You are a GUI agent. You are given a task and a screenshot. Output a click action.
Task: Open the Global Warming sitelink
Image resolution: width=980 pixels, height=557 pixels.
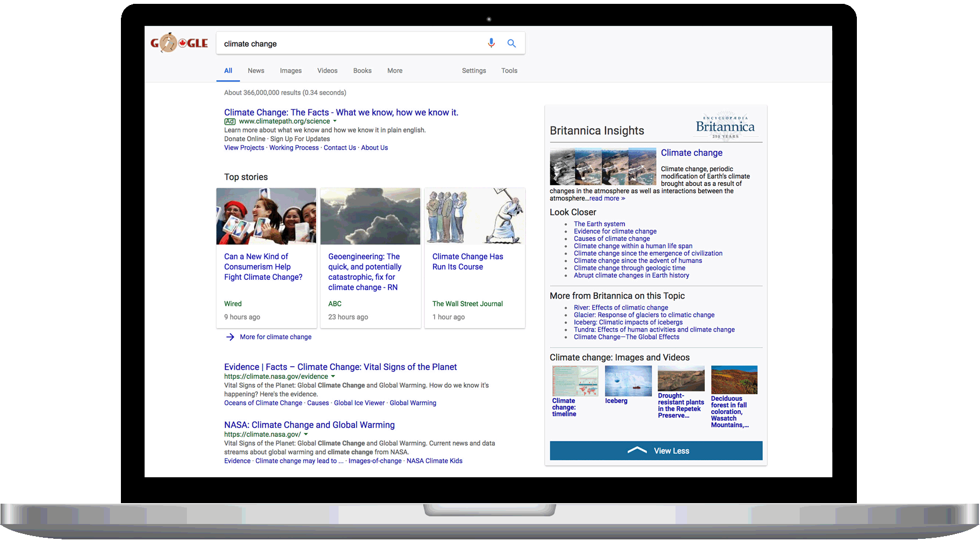click(413, 403)
